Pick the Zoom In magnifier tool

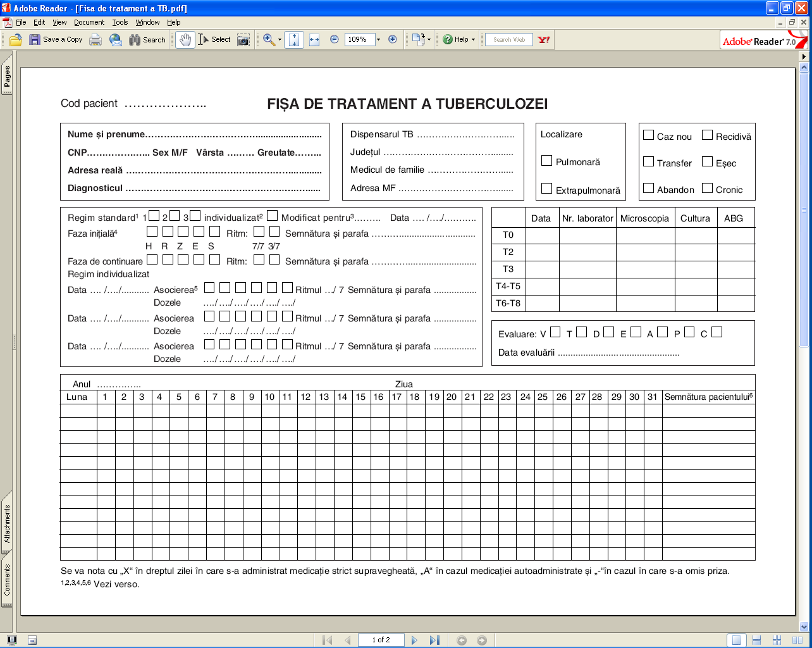pyautogui.click(x=269, y=40)
